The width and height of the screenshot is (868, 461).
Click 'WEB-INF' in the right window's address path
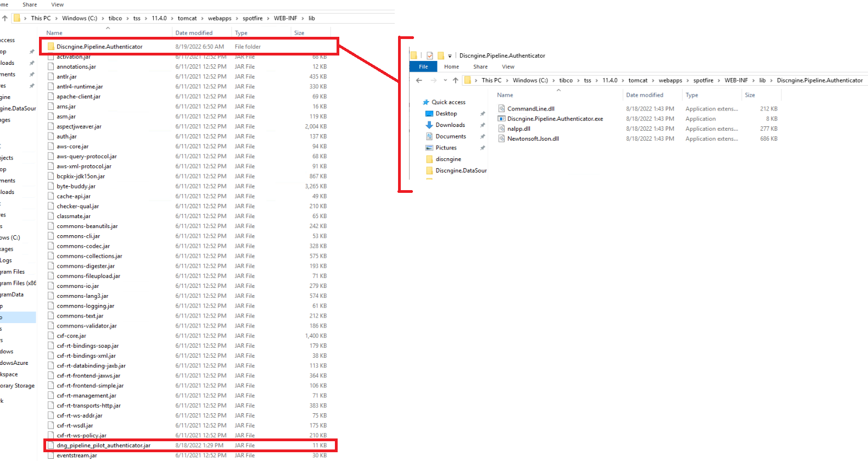(736, 80)
